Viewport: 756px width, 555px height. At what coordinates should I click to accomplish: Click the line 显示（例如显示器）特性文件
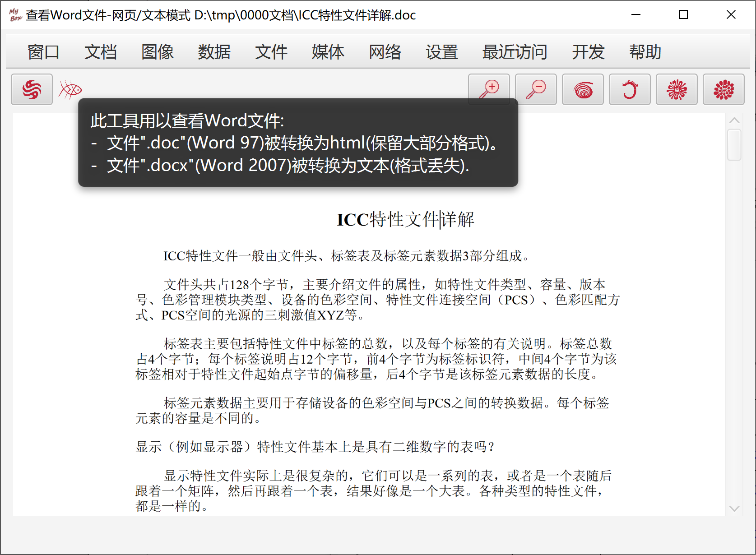tap(315, 447)
